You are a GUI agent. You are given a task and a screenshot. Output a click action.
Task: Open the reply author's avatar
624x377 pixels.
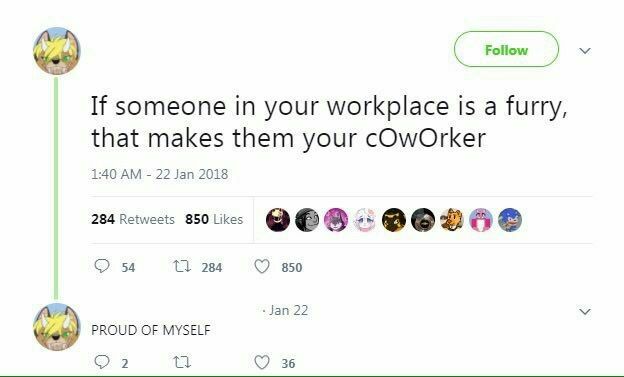pyautogui.click(x=57, y=327)
